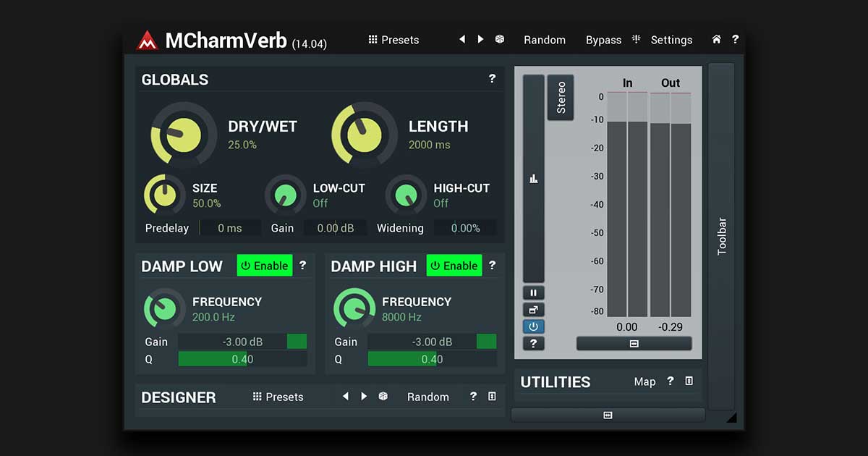Open the home icon in the title bar
Screen dimensions: 868x456
(x=716, y=39)
